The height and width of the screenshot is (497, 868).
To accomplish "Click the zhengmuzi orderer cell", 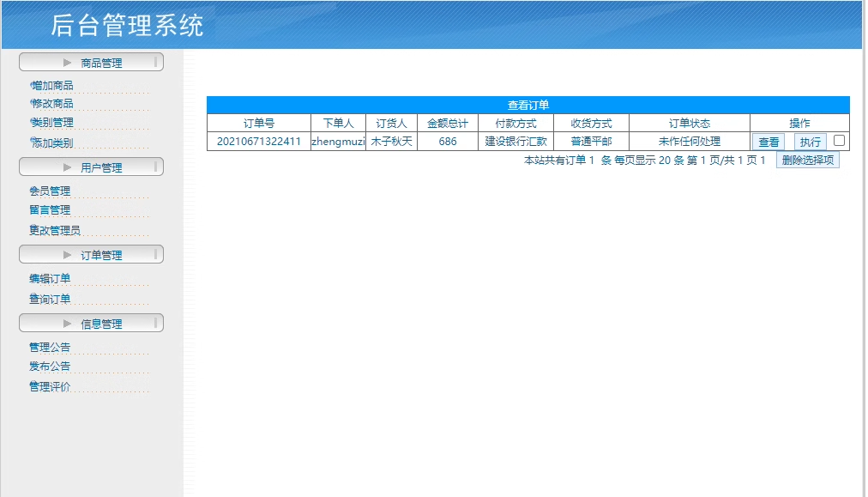I will coord(338,142).
